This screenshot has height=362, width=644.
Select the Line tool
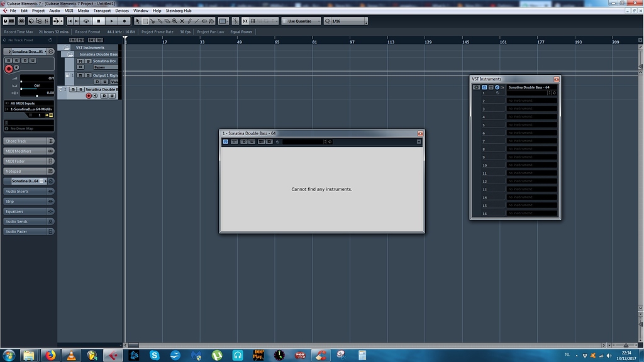pyautogui.click(x=197, y=21)
